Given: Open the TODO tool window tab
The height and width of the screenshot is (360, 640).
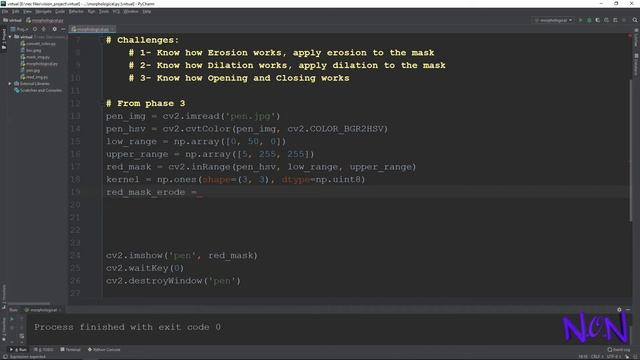Looking at the screenshot, I should tap(44, 349).
